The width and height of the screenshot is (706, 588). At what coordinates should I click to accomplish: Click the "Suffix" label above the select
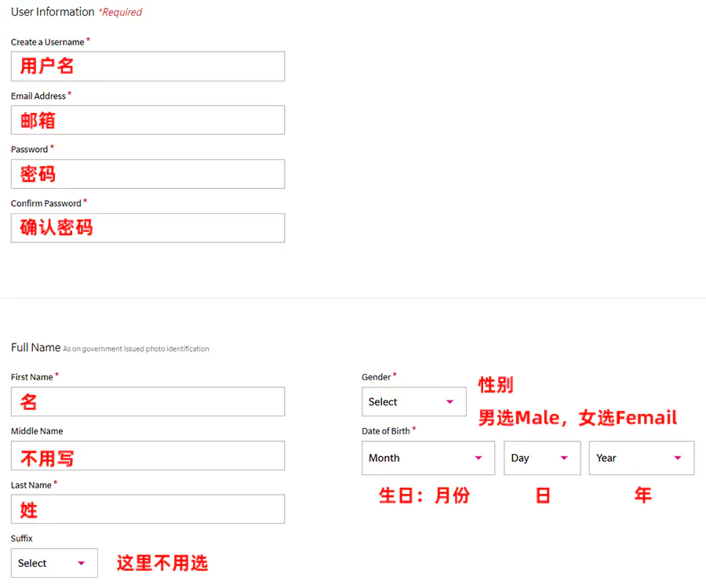[22, 539]
